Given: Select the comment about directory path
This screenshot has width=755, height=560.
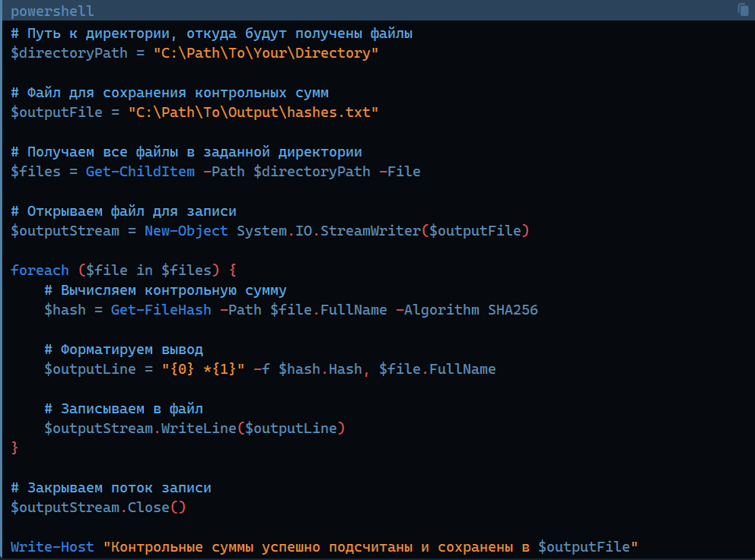Looking at the screenshot, I should (211, 33).
